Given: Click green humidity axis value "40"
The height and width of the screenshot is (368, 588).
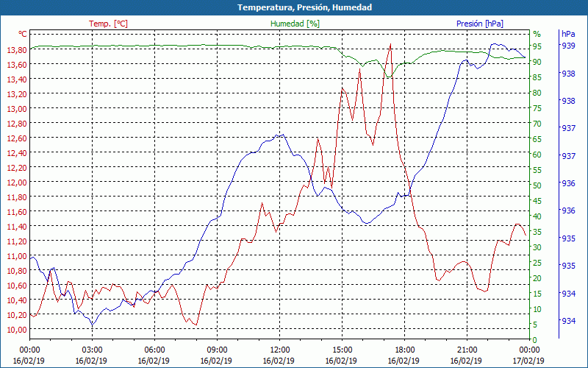Looking at the screenshot, I should [537, 216].
